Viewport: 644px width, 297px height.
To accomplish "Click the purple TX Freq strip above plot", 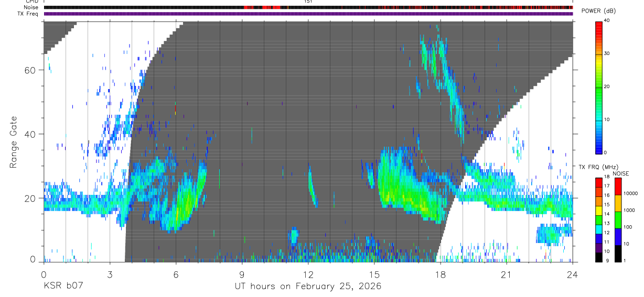I will pos(308,14).
